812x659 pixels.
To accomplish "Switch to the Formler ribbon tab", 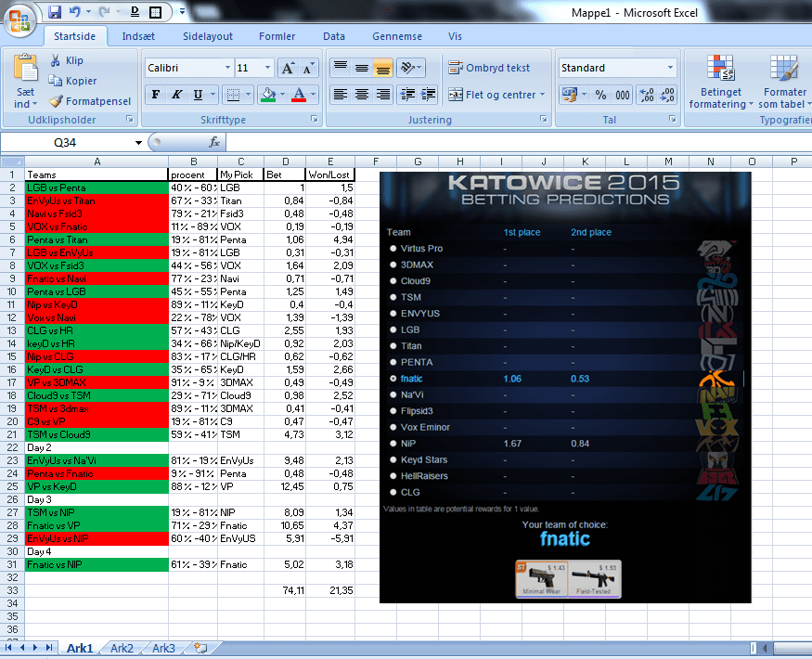I will tap(277, 36).
